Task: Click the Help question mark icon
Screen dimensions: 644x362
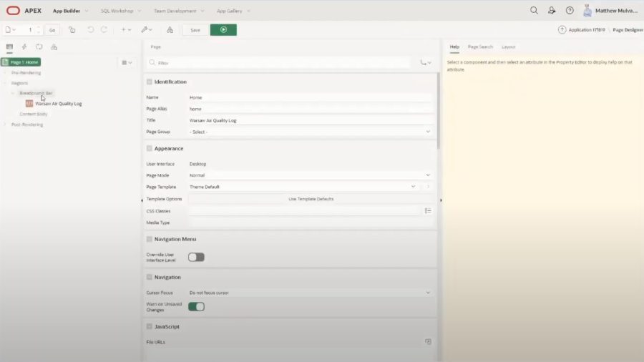Action: (x=570, y=11)
